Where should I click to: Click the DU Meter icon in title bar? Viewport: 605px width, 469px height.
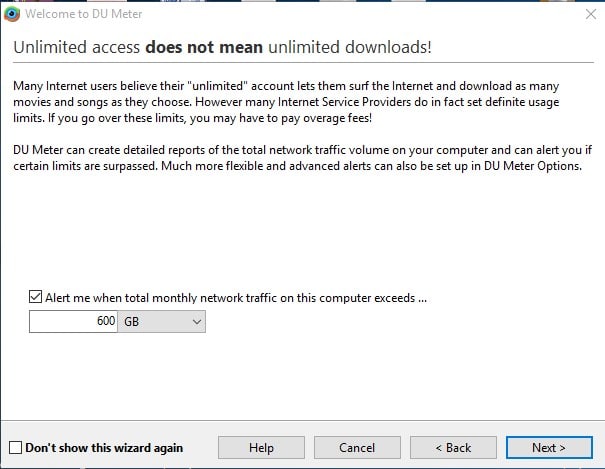[12, 14]
